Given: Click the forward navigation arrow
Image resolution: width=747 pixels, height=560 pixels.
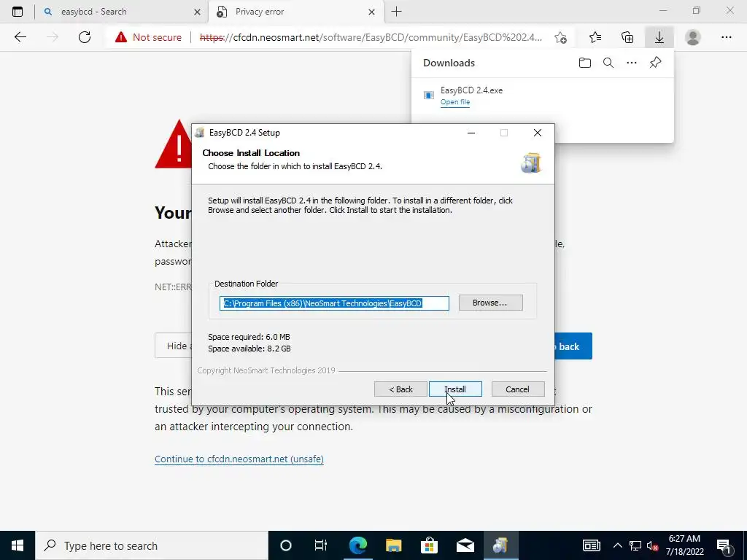Looking at the screenshot, I should point(53,37).
